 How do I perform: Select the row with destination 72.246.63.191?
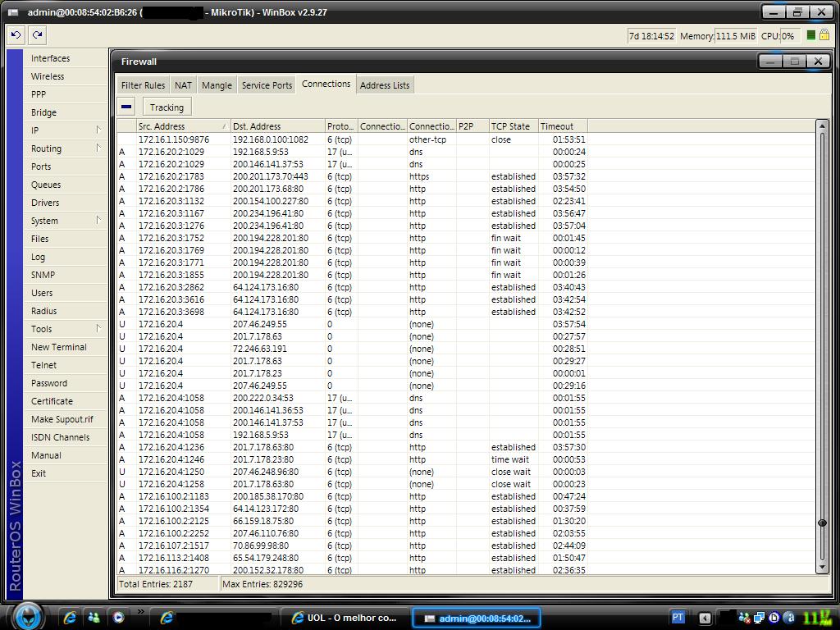pyautogui.click(x=353, y=349)
